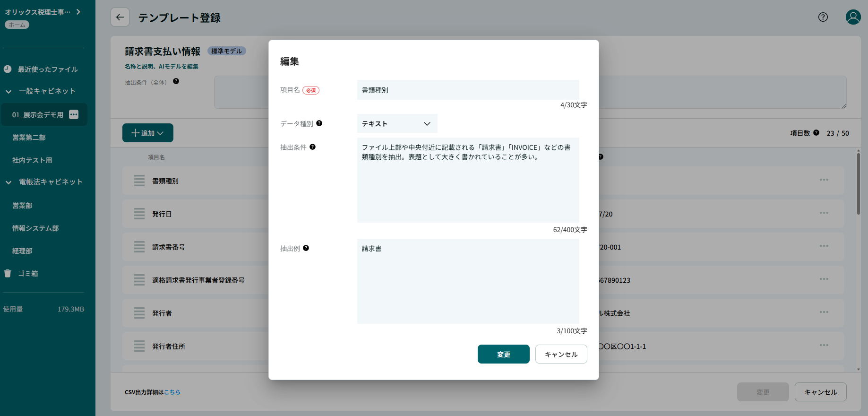Grab the drag handle of 発行者住所 row
The width and height of the screenshot is (868, 416).
(x=139, y=346)
